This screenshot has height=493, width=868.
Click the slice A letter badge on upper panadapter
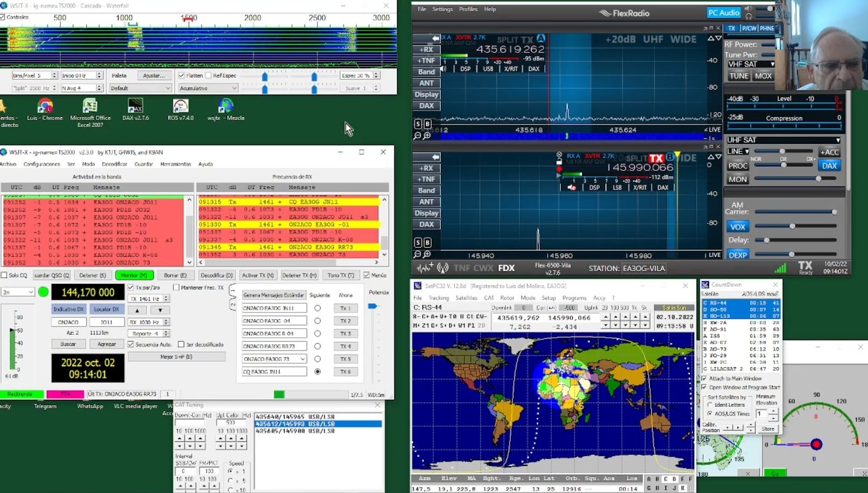[x=540, y=38]
